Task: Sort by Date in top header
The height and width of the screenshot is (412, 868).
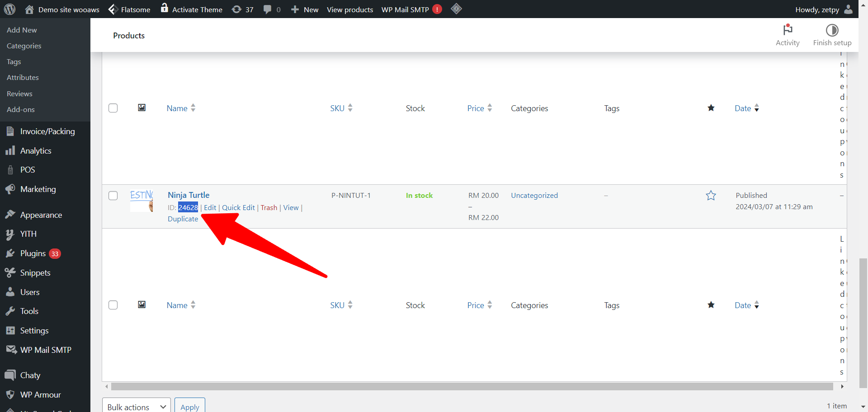Action: point(747,108)
